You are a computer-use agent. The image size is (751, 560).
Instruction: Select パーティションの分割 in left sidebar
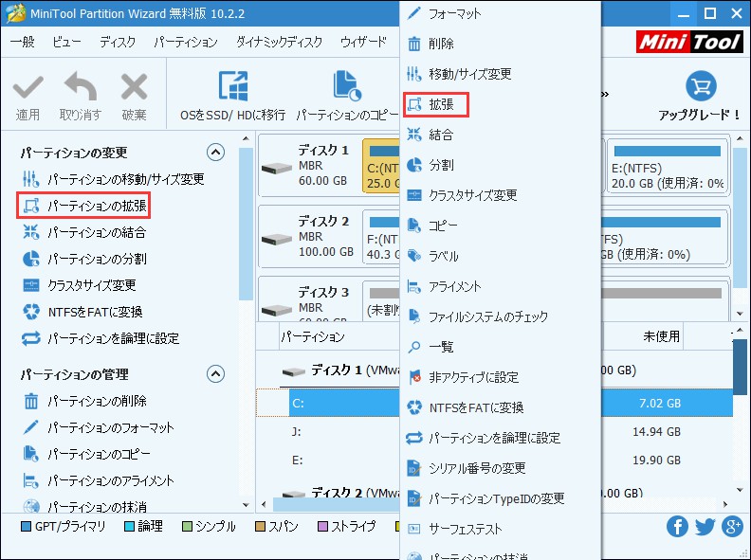84,259
